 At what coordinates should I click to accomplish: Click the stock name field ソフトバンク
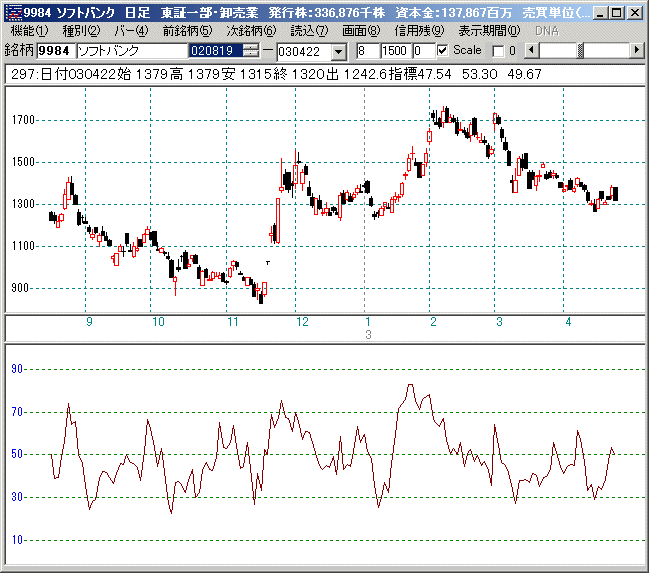click(132, 51)
